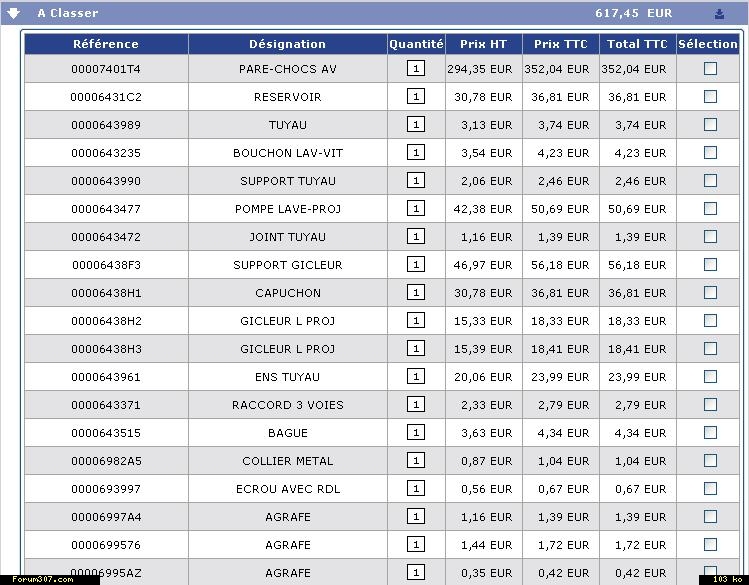This screenshot has height=585, width=749.
Task: Click quantity box for BAGUE row
Action: click(x=416, y=432)
